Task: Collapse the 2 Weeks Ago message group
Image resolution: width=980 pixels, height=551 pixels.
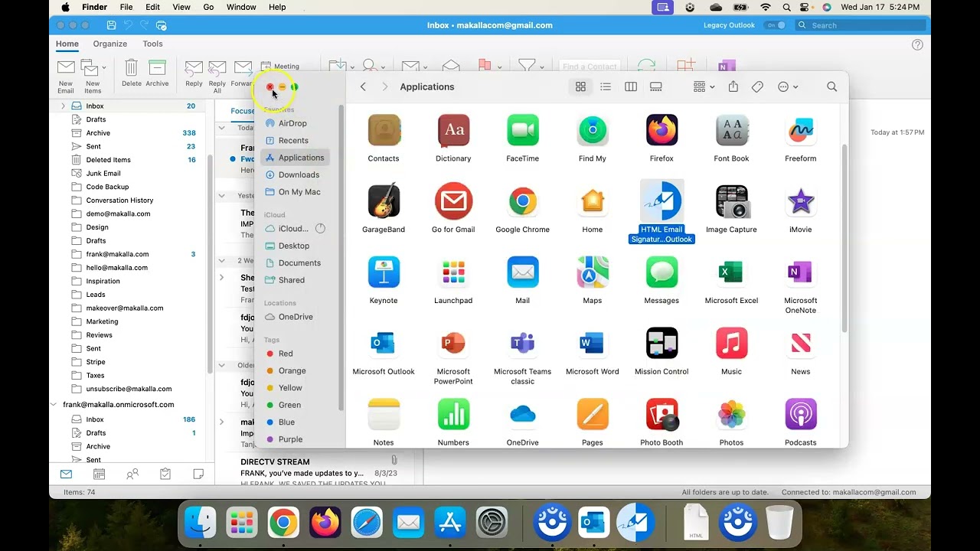Action: [x=221, y=261]
